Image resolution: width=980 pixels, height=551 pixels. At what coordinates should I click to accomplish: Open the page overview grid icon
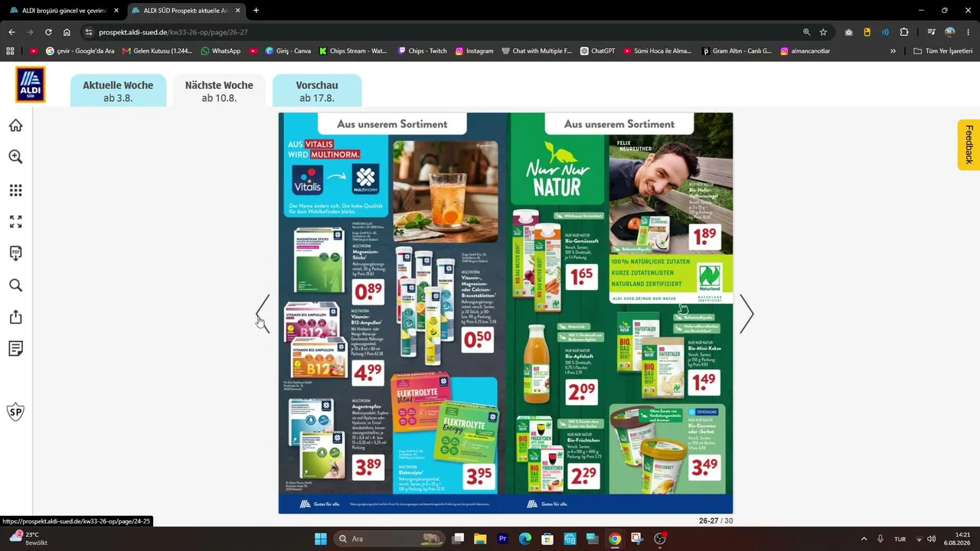(15, 190)
